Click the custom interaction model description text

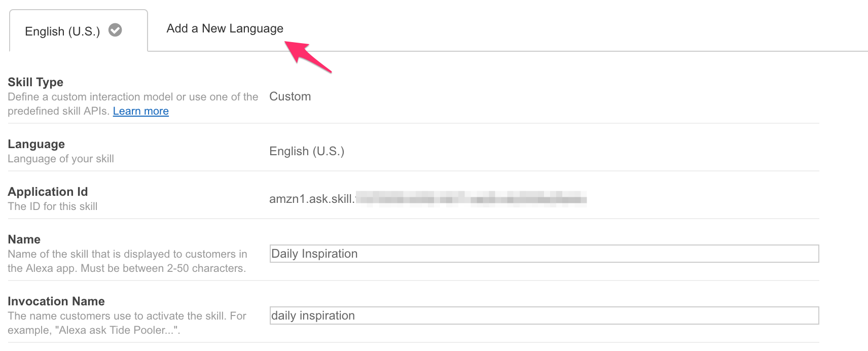pos(133,97)
